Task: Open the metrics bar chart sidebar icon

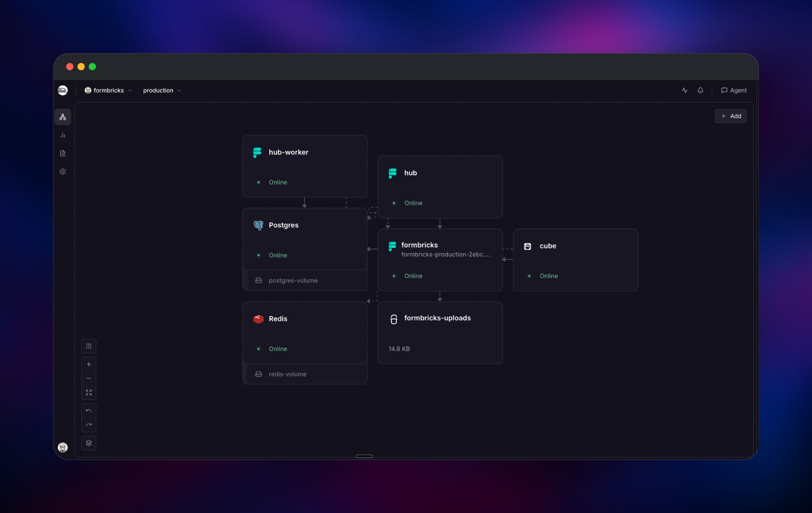Action: [x=63, y=135]
